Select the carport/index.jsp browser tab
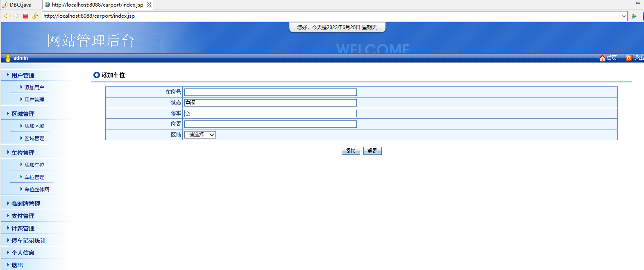This screenshot has height=270, width=644. (98, 5)
